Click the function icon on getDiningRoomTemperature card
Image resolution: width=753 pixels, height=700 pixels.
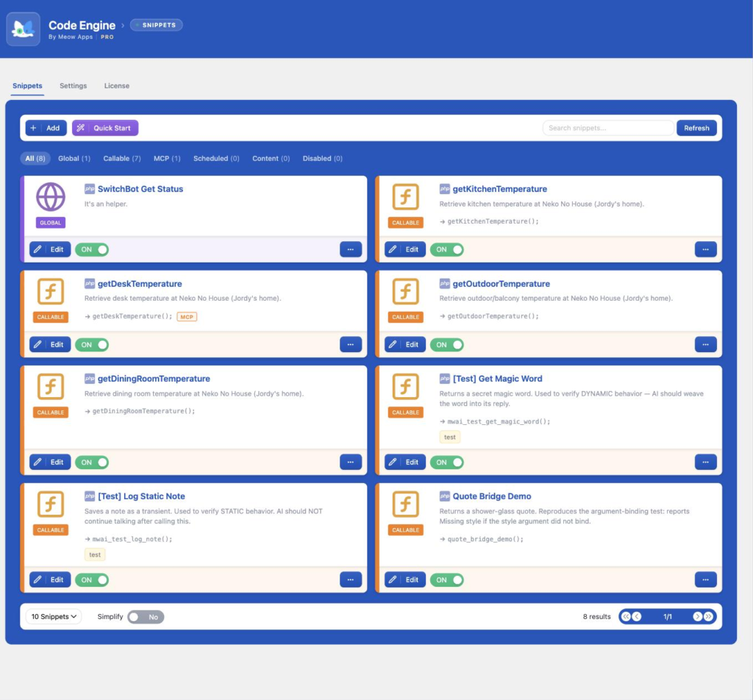coord(51,387)
